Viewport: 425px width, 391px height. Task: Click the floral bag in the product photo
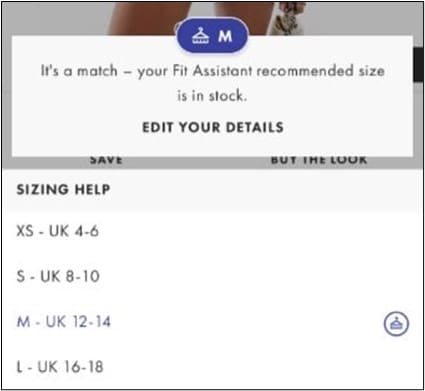[x=287, y=18]
